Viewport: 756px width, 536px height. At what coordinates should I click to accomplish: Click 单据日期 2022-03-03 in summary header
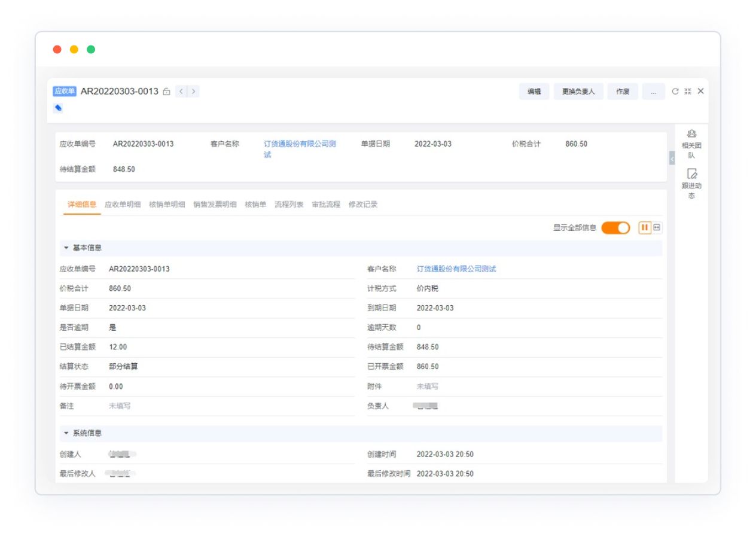coord(433,144)
